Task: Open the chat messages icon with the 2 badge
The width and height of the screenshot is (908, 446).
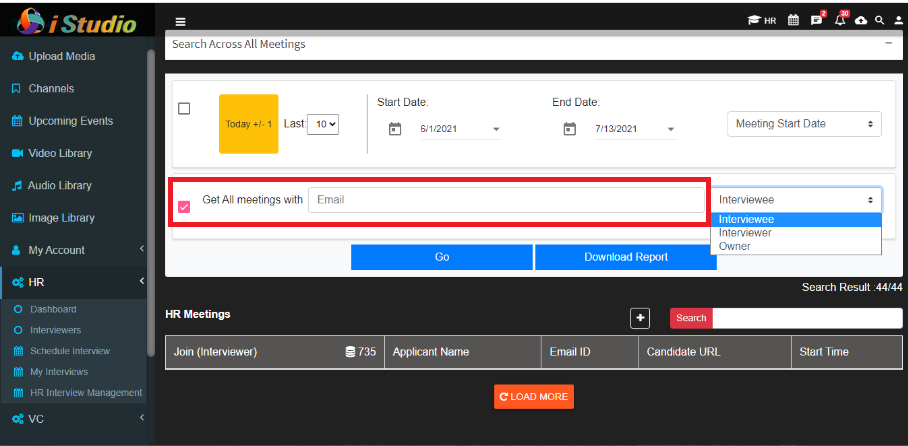Action: pyautogui.click(x=817, y=19)
